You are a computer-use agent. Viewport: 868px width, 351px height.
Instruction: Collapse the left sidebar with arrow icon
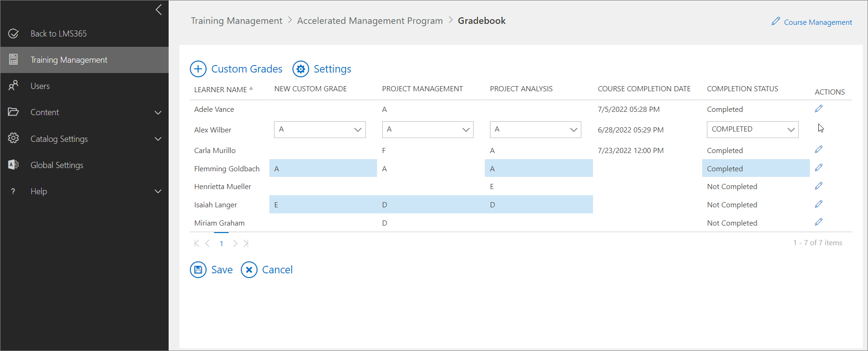(159, 10)
